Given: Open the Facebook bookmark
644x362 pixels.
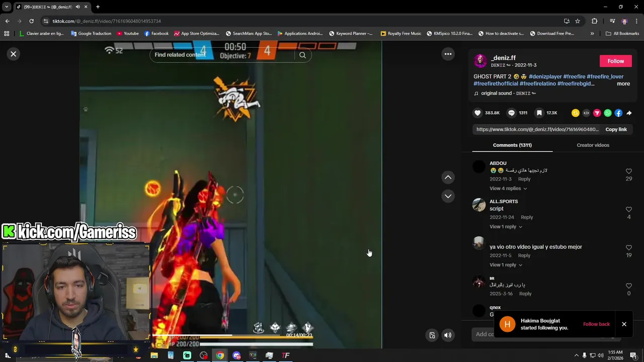Looking at the screenshot, I should click(x=156, y=34).
